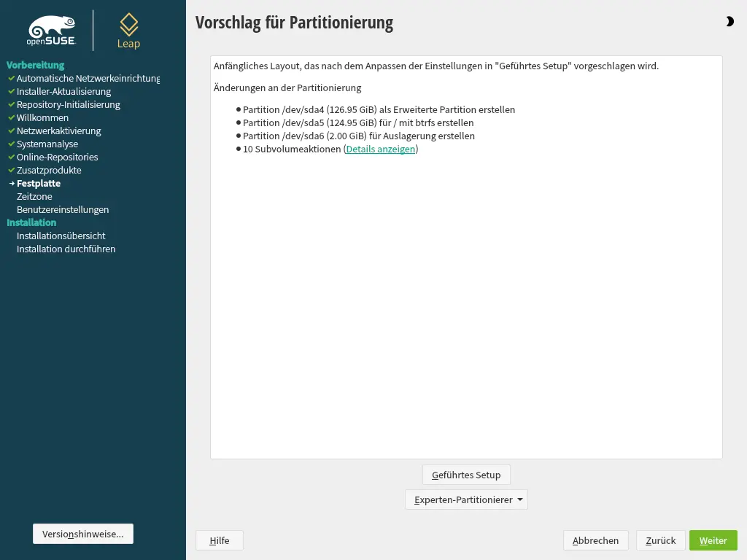Select Benutzereinstellungen in the sidebar
The height and width of the screenshot is (560, 747).
point(63,209)
